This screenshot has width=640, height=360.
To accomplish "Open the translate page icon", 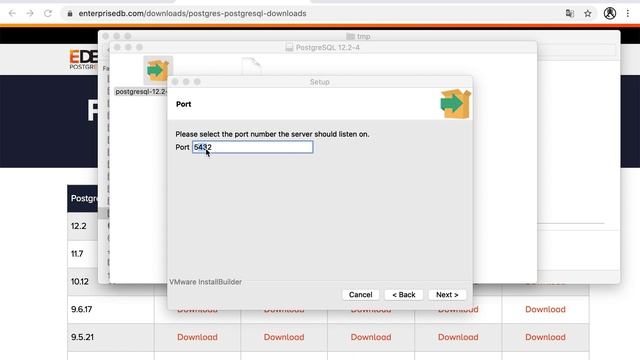I will pyautogui.click(x=570, y=13).
